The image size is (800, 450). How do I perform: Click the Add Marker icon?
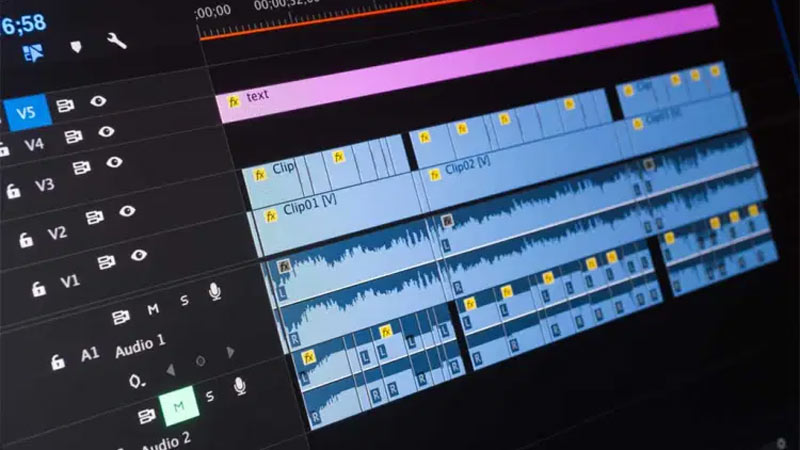(x=77, y=46)
